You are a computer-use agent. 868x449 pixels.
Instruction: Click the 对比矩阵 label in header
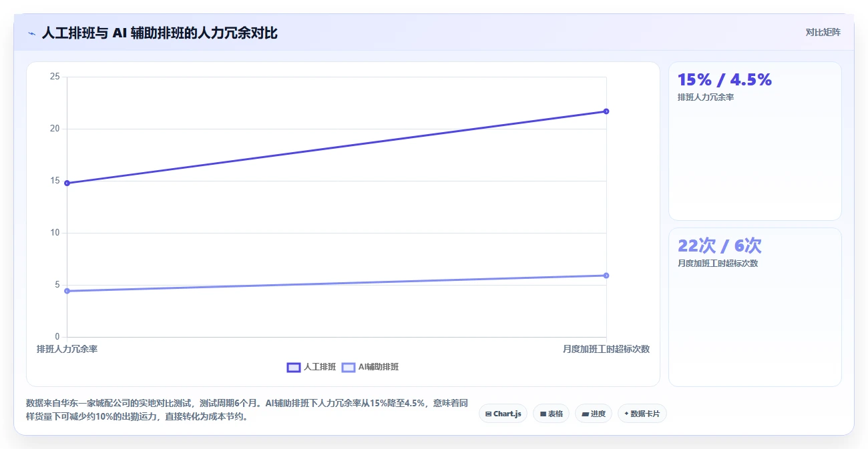(x=823, y=32)
